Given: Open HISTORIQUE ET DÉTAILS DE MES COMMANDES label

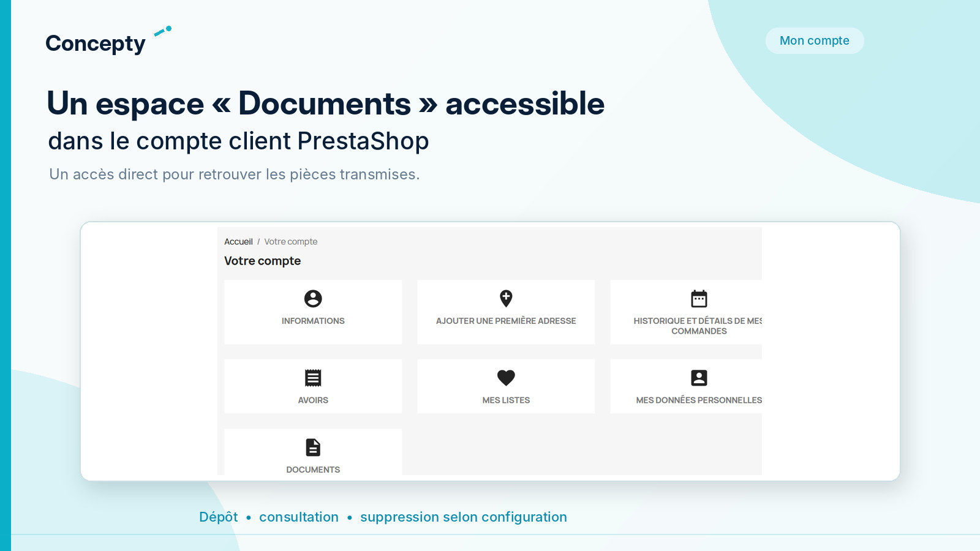Looking at the screenshot, I should [x=698, y=326].
